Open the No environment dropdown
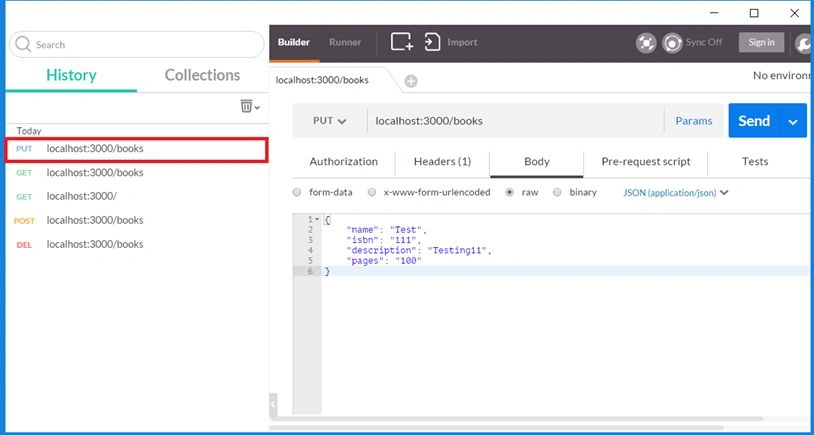Viewport: 814px width, 435px height. click(783, 76)
